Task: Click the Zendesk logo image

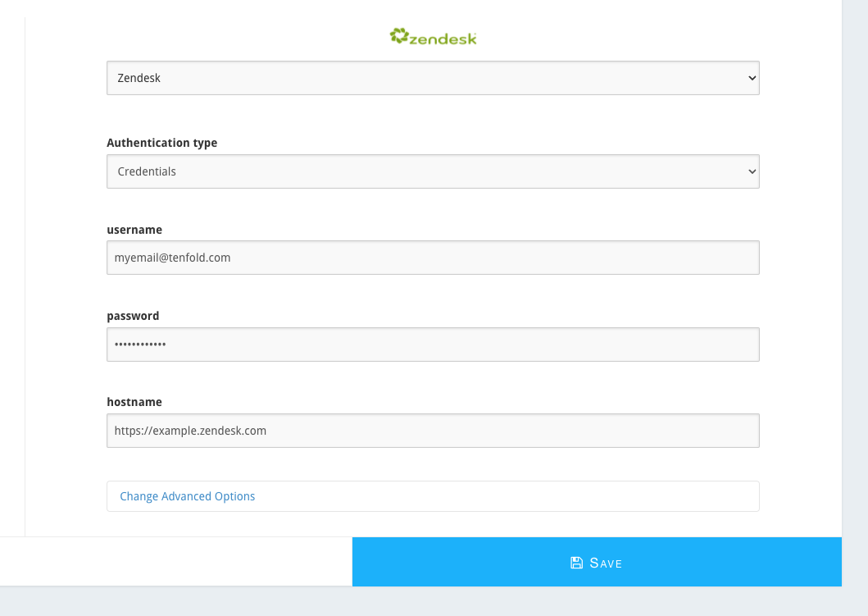Action: coord(433,37)
